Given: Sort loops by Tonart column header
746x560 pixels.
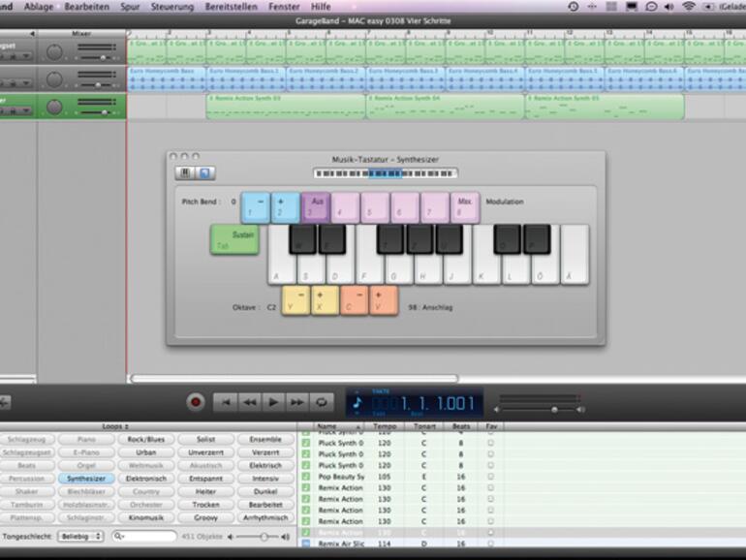Looking at the screenshot, I should tap(424, 426).
